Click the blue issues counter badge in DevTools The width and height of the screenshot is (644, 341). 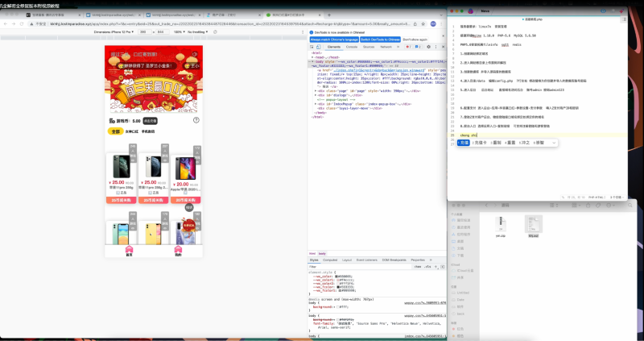[x=418, y=47]
